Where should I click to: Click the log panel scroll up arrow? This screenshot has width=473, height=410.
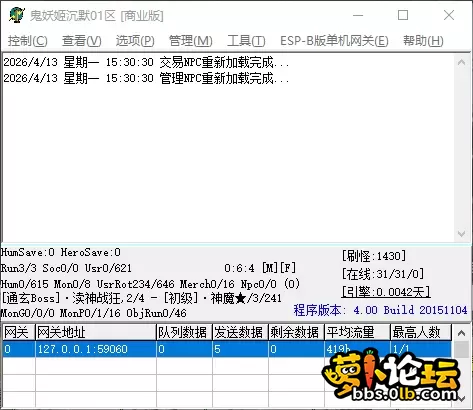[462, 62]
